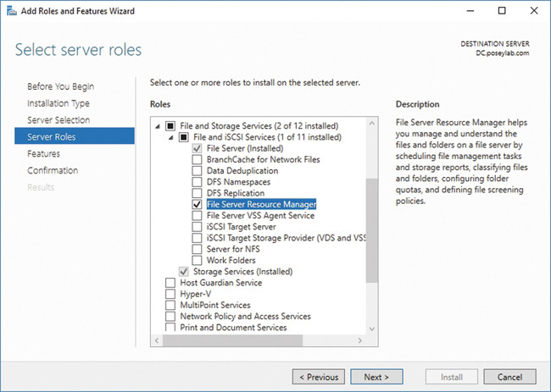The height and width of the screenshot is (392, 551).
Task: Click the roles list vertical scrollbar
Action: point(372,229)
